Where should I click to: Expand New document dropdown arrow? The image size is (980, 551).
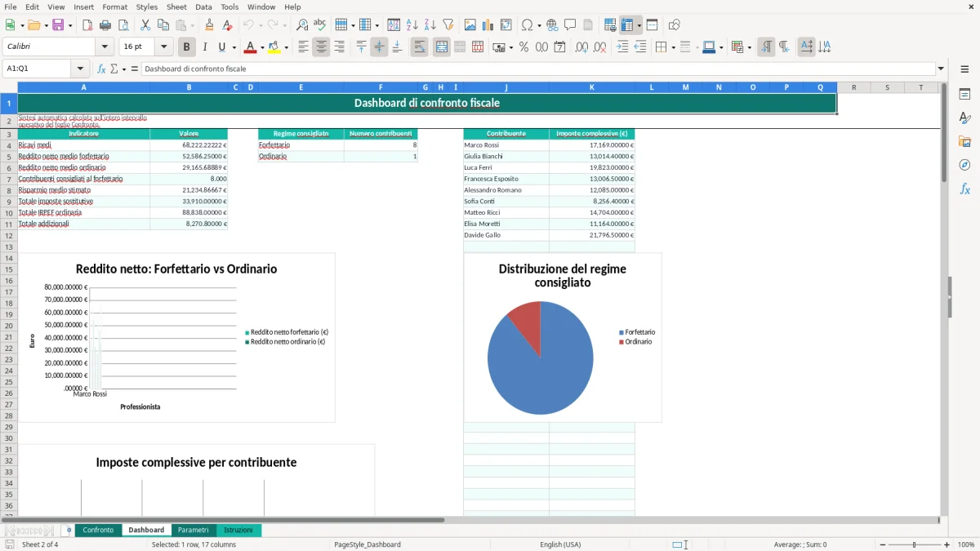[23, 25]
